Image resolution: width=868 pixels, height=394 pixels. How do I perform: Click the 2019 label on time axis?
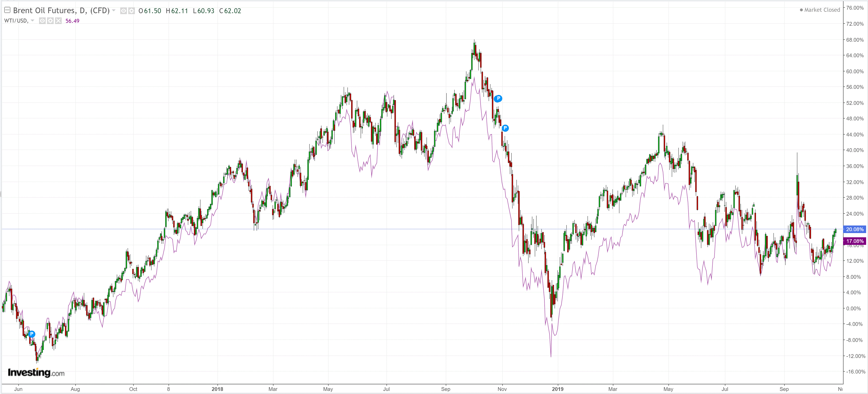pyautogui.click(x=558, y=389)
